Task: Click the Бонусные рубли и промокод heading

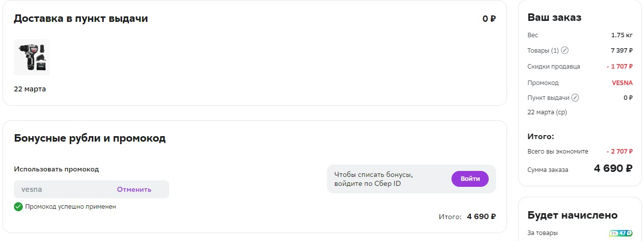Action: tap(90, 138)
